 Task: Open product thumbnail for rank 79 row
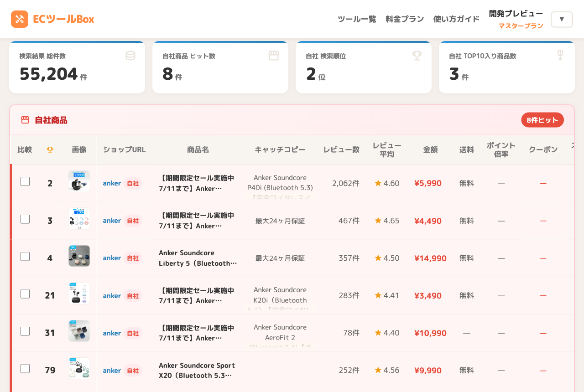79,368
